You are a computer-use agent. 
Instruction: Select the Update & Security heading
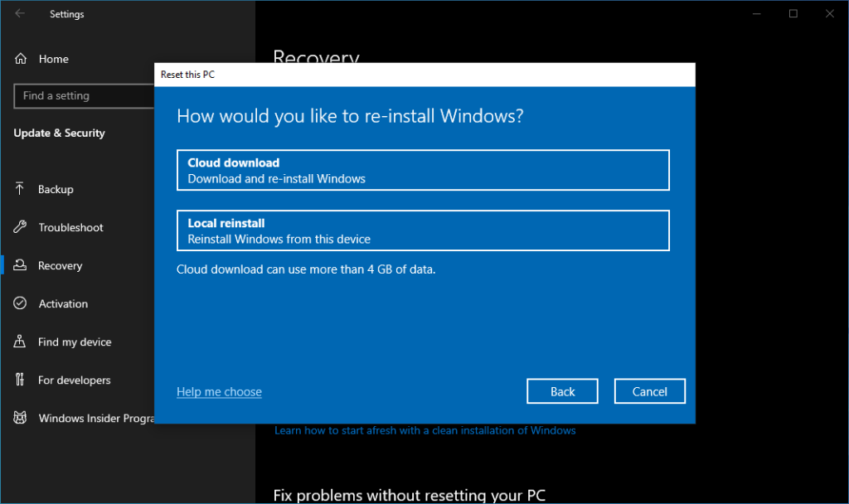pos(59,133)
